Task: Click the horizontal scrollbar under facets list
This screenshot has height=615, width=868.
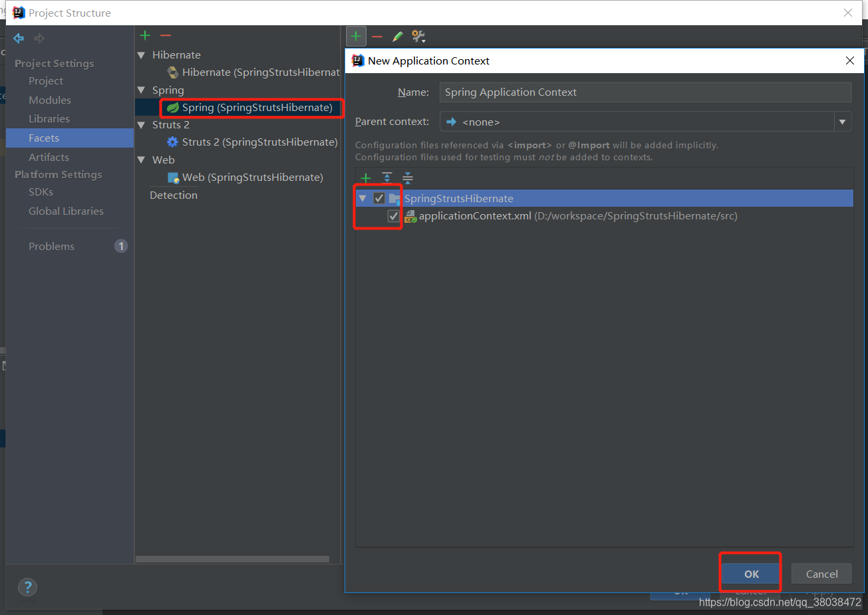Action: 232,559
